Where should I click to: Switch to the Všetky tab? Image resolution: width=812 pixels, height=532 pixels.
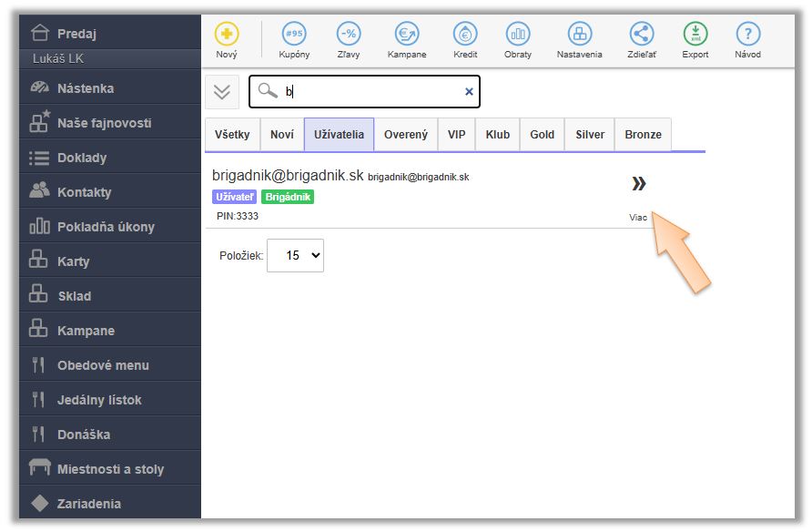232,135
